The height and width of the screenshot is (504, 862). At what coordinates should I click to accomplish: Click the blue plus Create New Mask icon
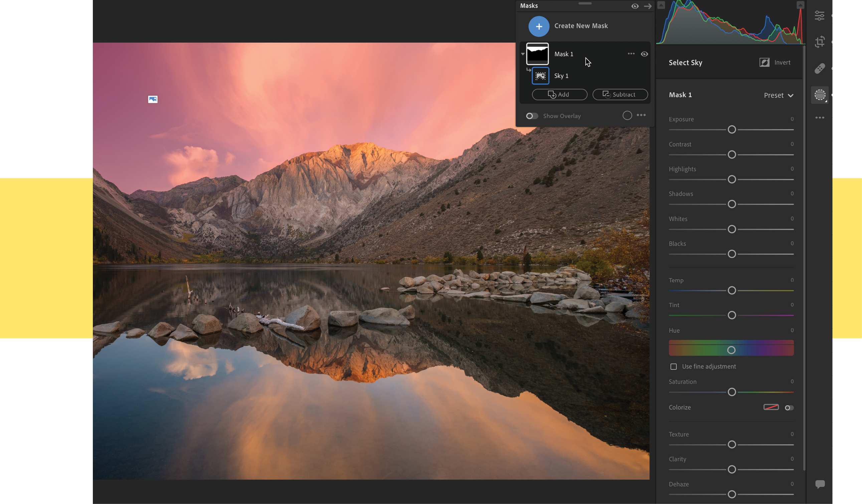[539, 26]
